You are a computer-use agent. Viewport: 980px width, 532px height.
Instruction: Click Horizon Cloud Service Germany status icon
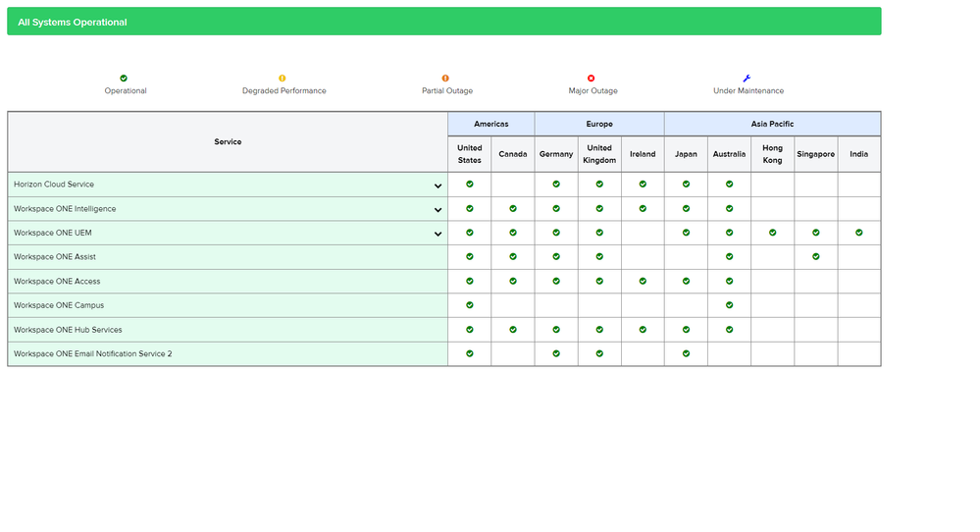(556, 184)
